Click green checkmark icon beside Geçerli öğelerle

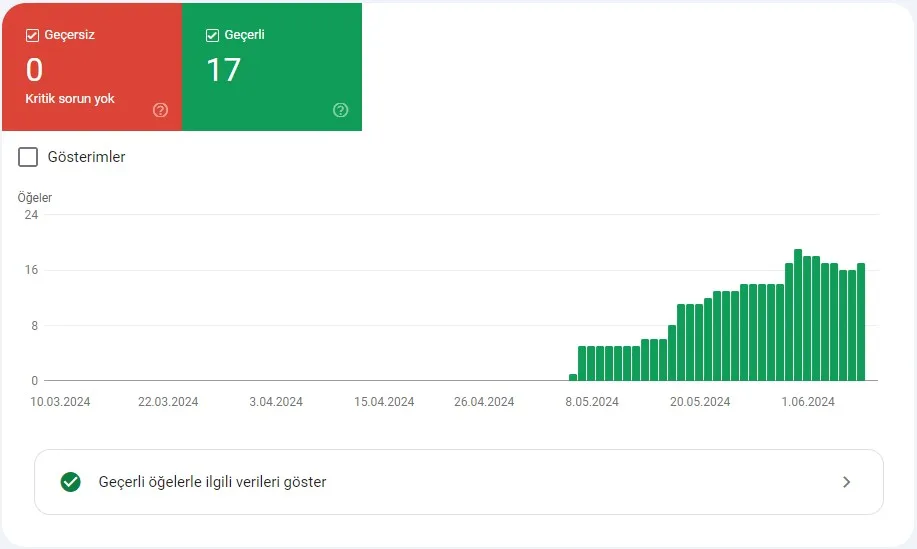(x=70, y=482)
